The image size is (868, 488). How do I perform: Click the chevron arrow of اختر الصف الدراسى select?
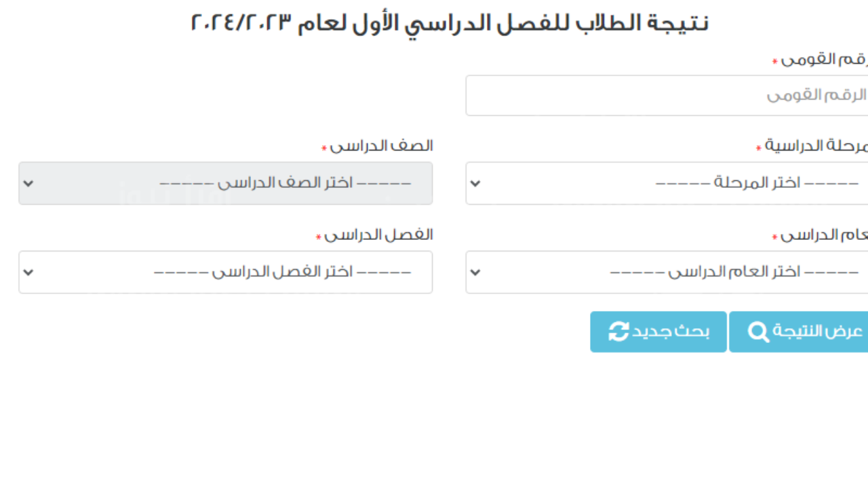pyautogui.click(x=28, y=184)
